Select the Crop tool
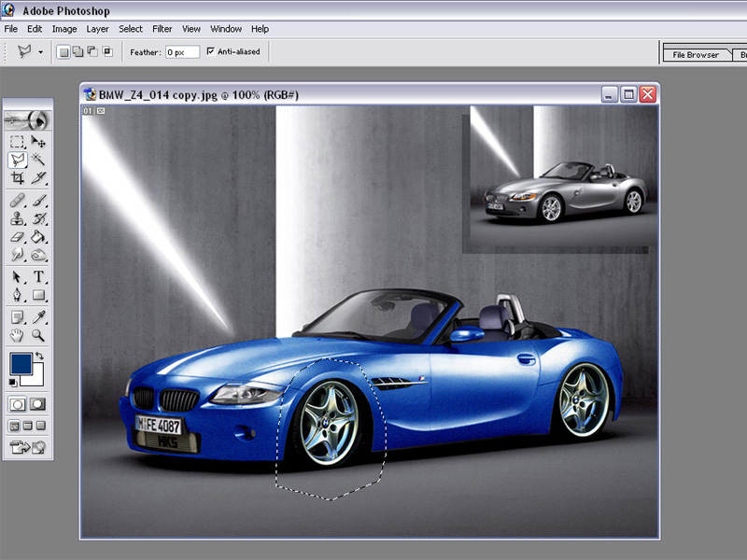Viewport: 747px width, 560px height. pyautogui.click(x=17, y=177)
